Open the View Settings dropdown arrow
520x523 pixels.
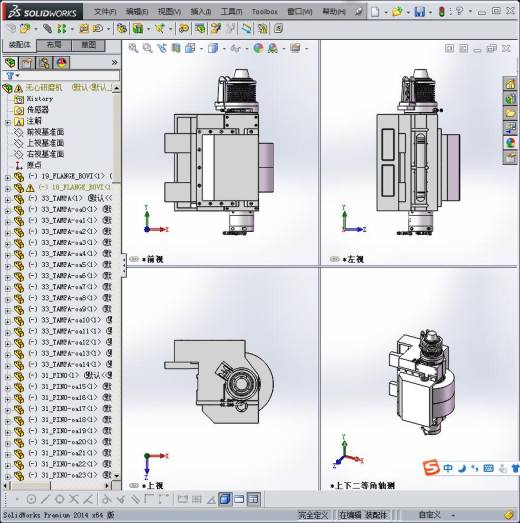pyautogui.click(x=307, y=49)
